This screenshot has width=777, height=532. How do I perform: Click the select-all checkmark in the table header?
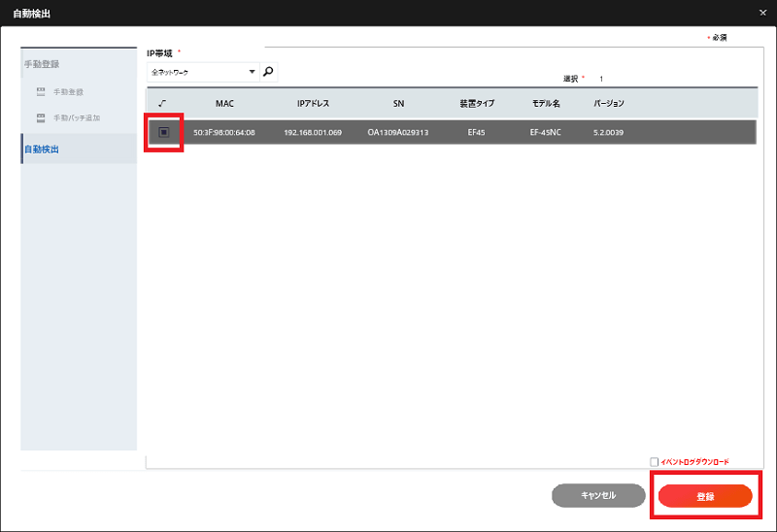162,104
